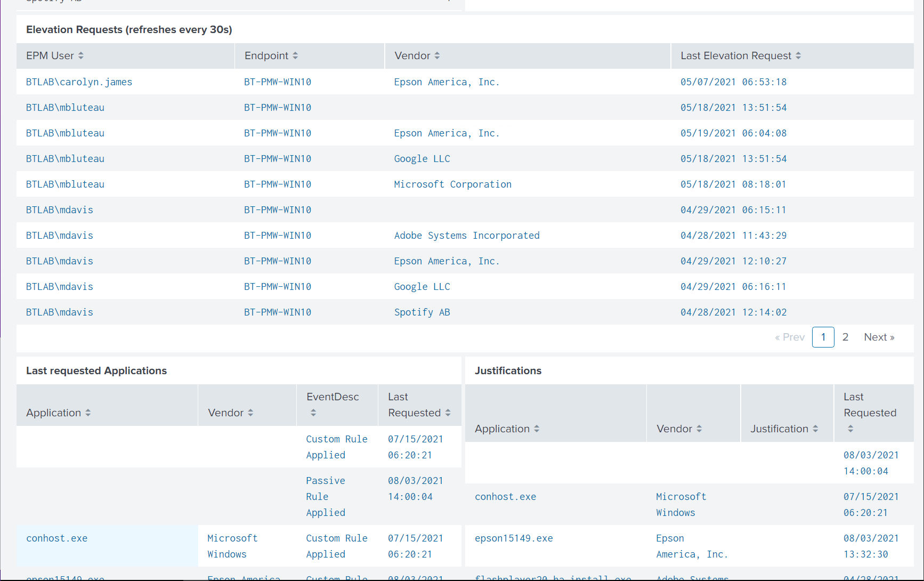Click timestamp 04/28/2021 12:14:02
The height and width of the screenshot is (581, 924).
(733, 312)
